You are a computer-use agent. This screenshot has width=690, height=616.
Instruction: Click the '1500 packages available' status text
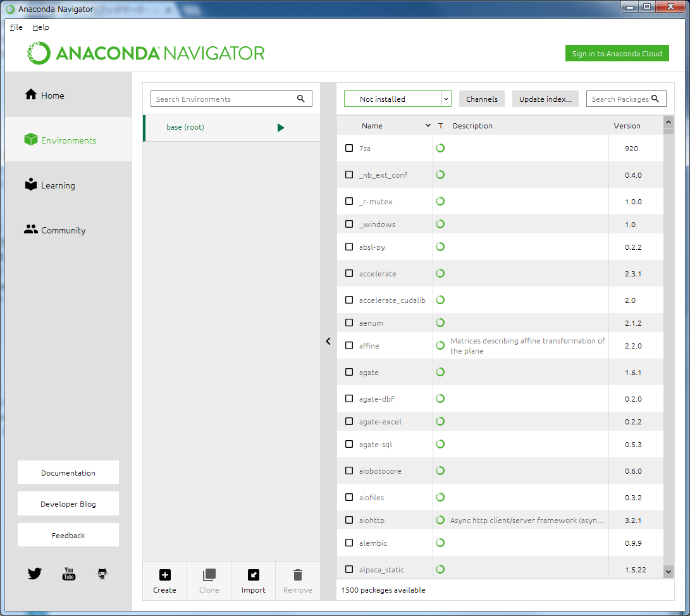coord(383,590)
